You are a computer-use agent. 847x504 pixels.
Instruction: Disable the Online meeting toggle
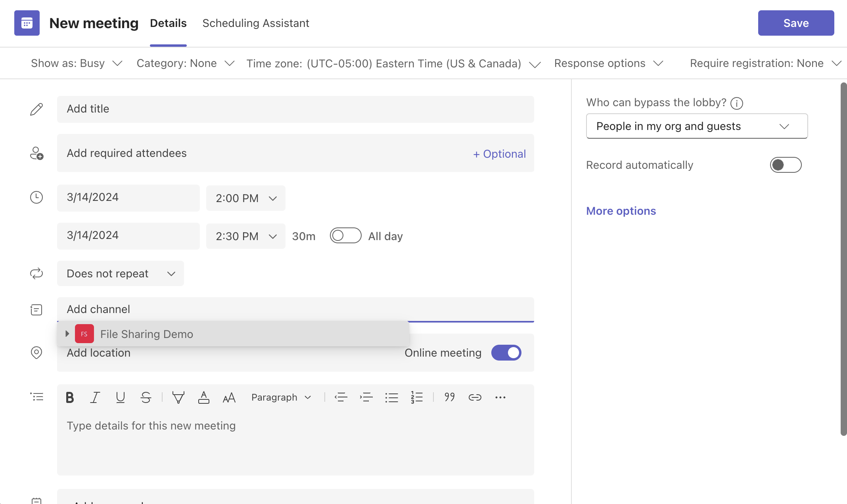click(x=506, y=352)
